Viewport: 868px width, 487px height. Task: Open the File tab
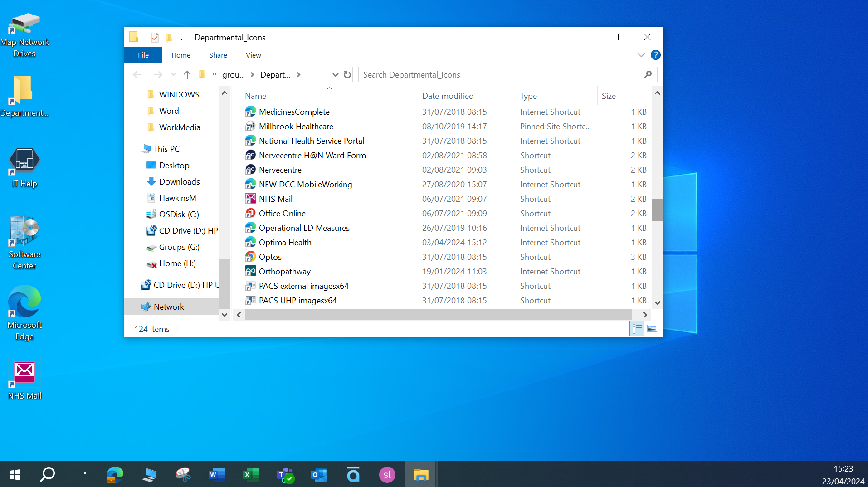[143, 55]
